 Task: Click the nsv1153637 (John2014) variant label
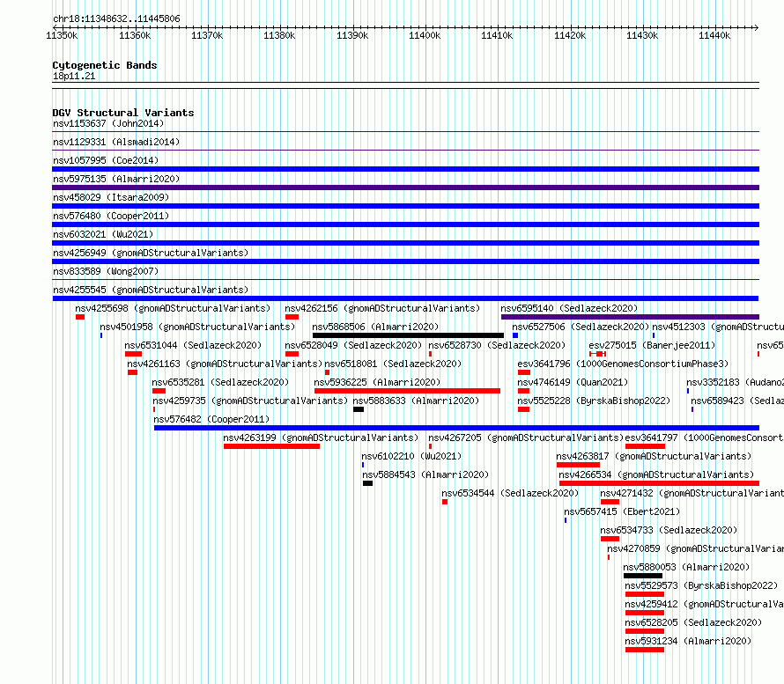108,123
